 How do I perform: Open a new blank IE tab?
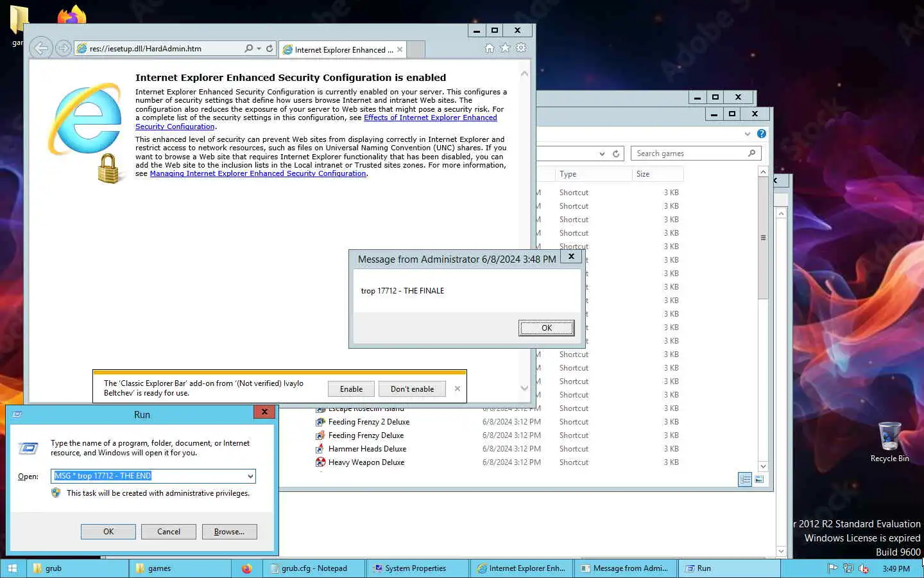tap(416, 49)
